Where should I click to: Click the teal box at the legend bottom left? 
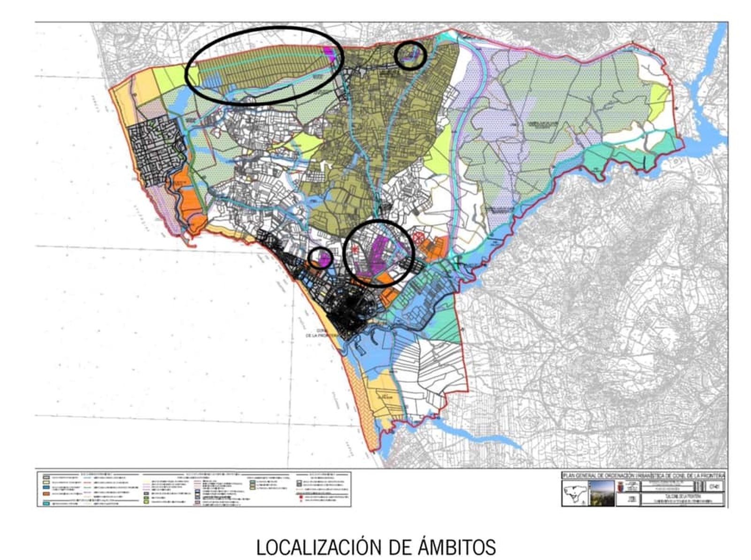46,502
